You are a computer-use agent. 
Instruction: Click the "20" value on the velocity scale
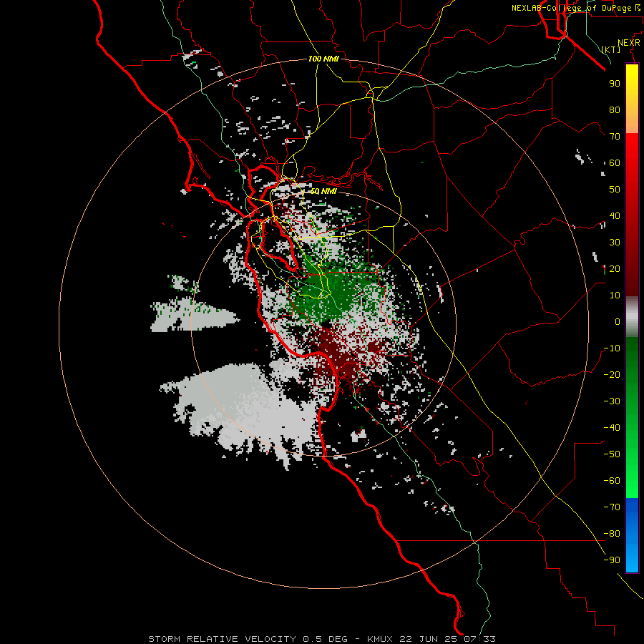pyautogui.click(x=615, y=269)
